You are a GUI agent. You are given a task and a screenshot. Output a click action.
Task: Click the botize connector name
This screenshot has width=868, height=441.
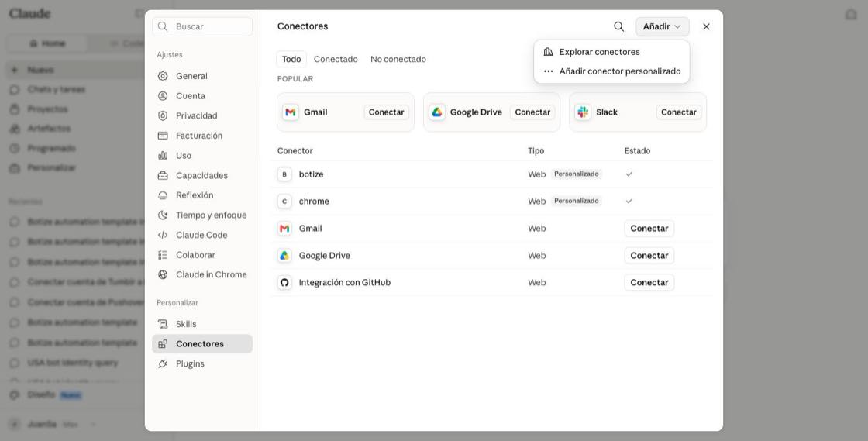tap(311, 174)
